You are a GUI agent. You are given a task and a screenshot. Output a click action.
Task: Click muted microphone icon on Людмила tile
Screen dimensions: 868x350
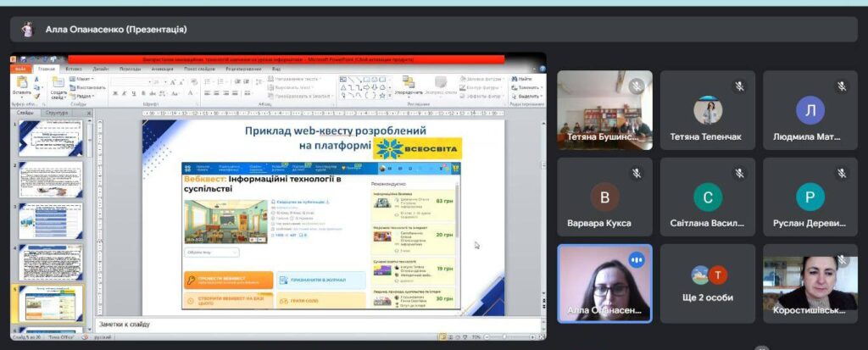pyautogui.click(x=842, y=86)
